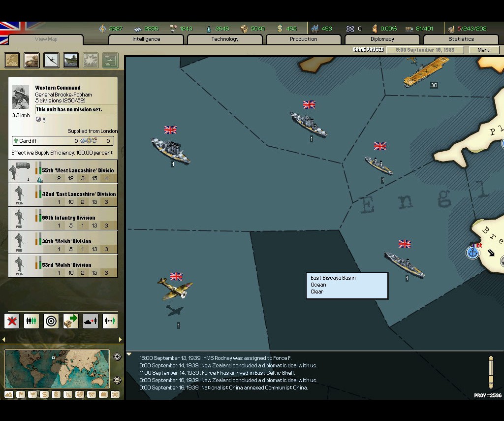Click the supplies 5040 resource value
This screenshot has width=504, height=421.
(257, 29)
